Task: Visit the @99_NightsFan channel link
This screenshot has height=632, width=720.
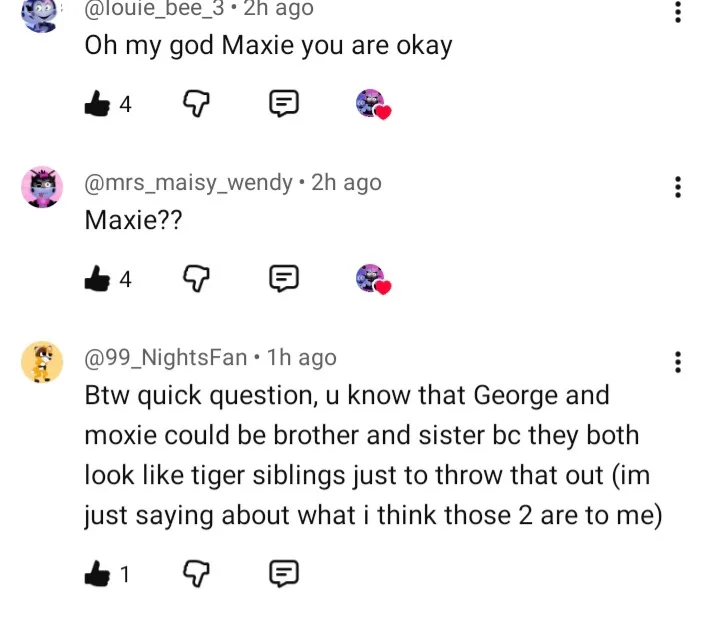Action: pyautogui.click(x=166, y=357)
